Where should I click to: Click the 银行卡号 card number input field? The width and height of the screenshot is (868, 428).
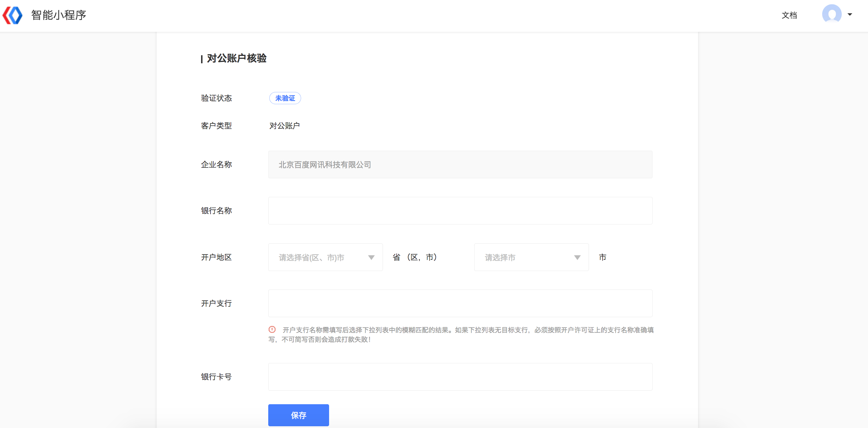pyautogui.click(x=460, y=376)
